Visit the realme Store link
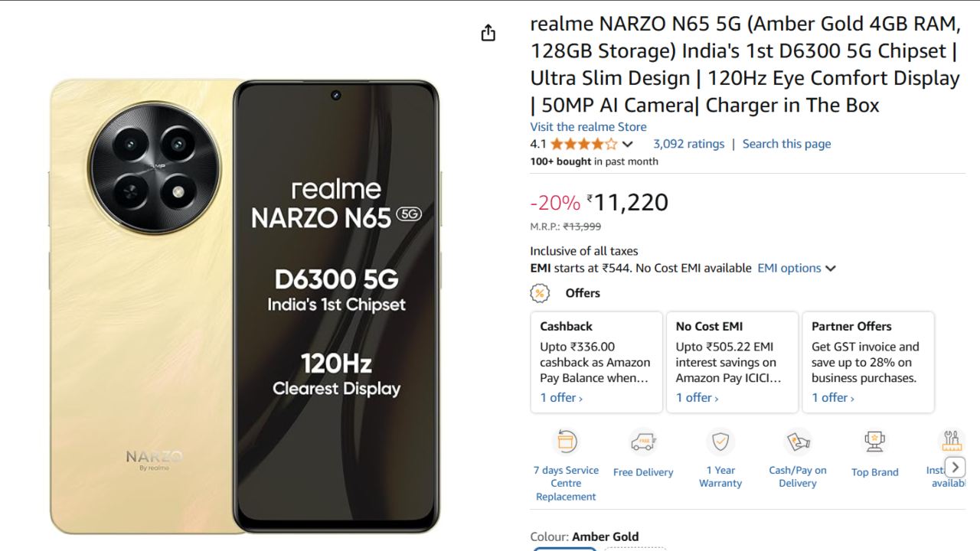Screen dimensions: 980x551 [x=588, y=127]
